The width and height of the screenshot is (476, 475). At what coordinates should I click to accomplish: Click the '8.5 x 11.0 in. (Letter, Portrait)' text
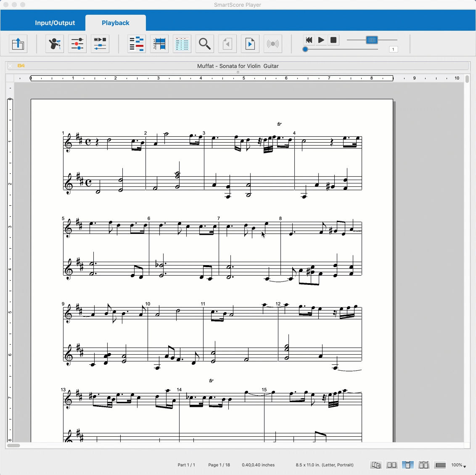[x=325, y=465]
